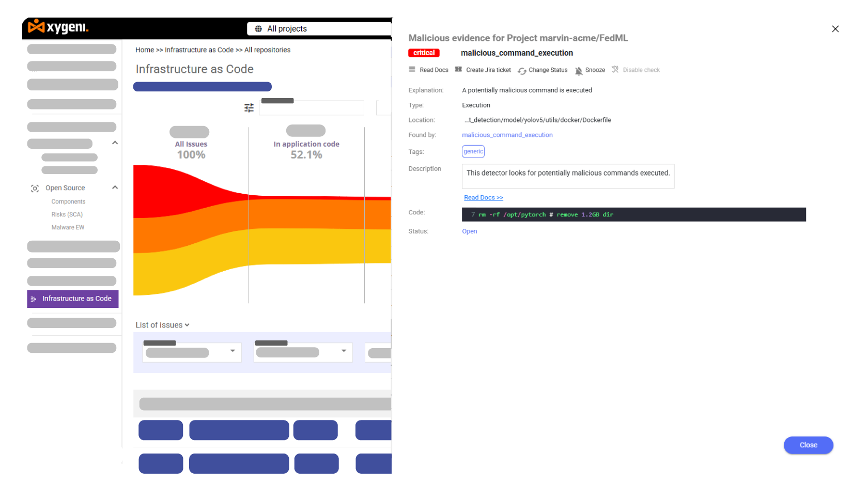
Task: Click the Change Status refresh icon
Action: click(522, 71)
